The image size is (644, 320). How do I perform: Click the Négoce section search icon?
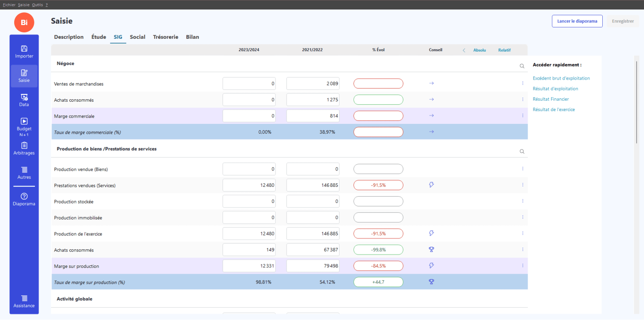click(522, 65)
